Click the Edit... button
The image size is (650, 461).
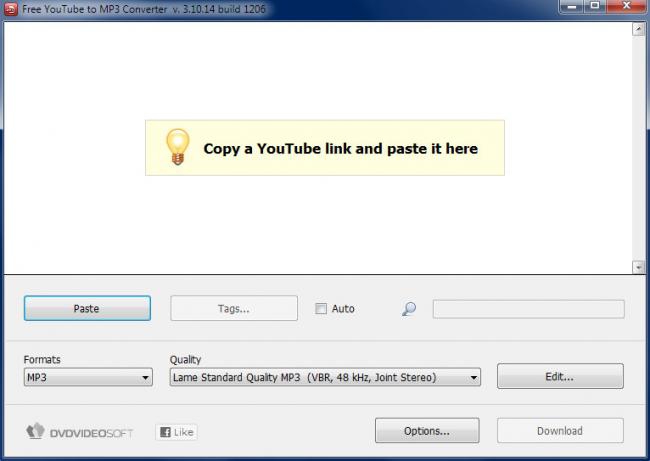pos(560,376)
